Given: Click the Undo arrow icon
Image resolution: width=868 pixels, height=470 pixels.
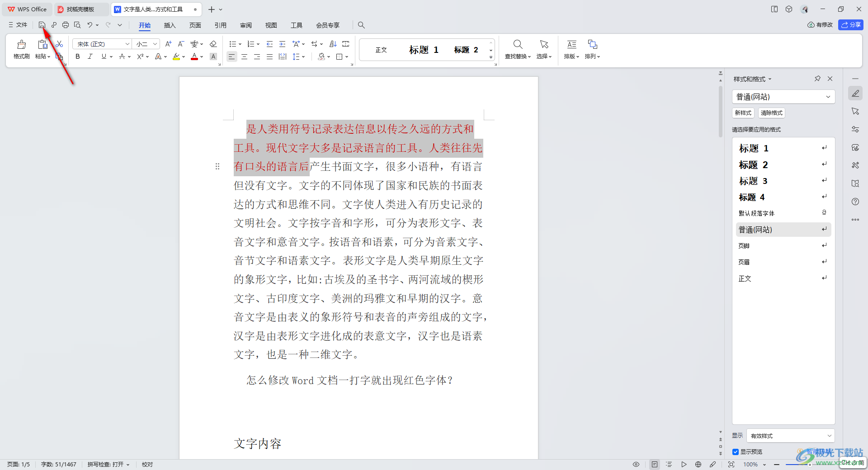Looking at the screenshot, I should [x=90, y=25].
